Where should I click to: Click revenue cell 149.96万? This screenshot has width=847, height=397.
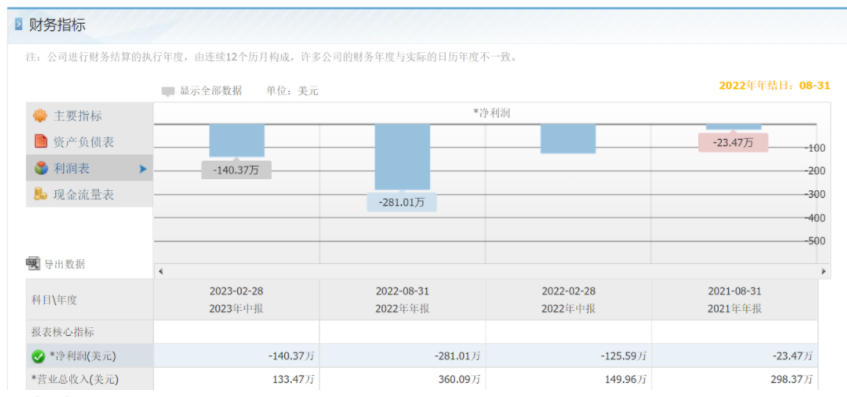click(x=568, y=379)
